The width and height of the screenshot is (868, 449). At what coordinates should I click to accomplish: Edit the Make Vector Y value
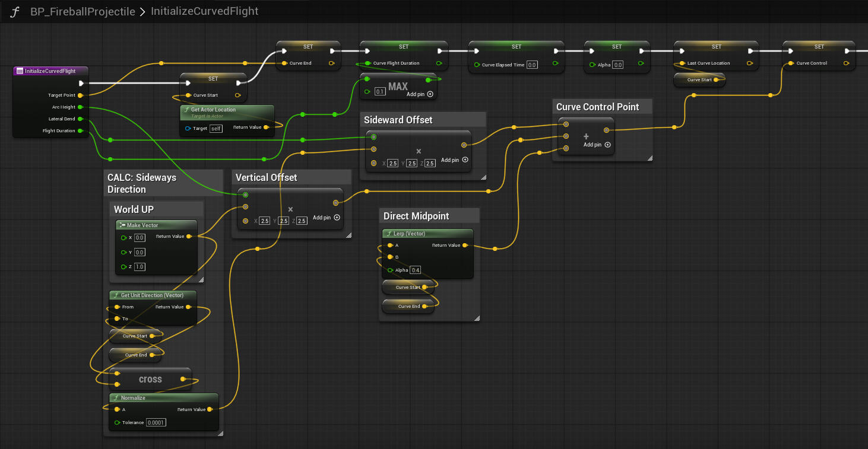pyautogui.click(x=140, y=252)
